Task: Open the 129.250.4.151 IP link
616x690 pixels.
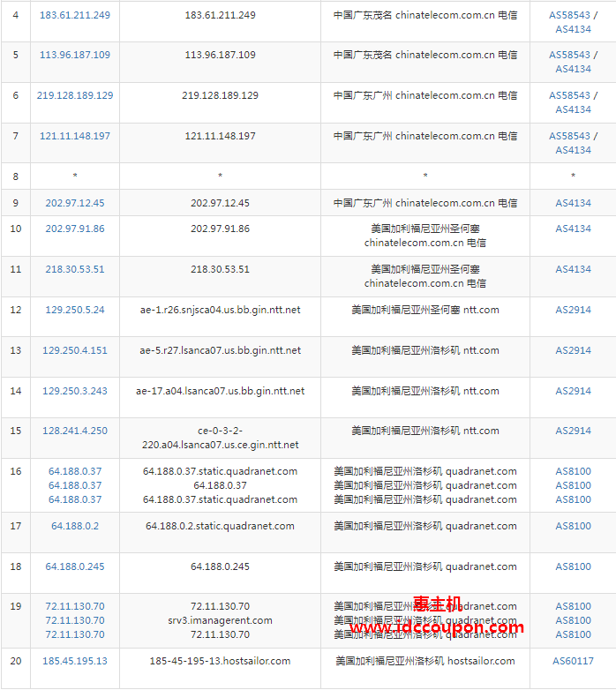Action: (x=75, y=350)
